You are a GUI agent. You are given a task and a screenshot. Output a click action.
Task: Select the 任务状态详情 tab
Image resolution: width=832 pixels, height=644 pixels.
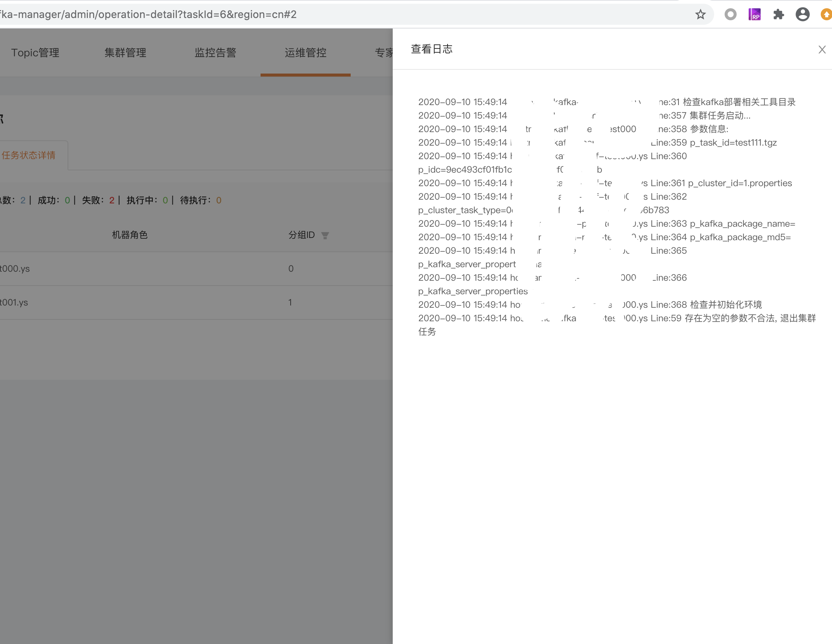point(30,155)
